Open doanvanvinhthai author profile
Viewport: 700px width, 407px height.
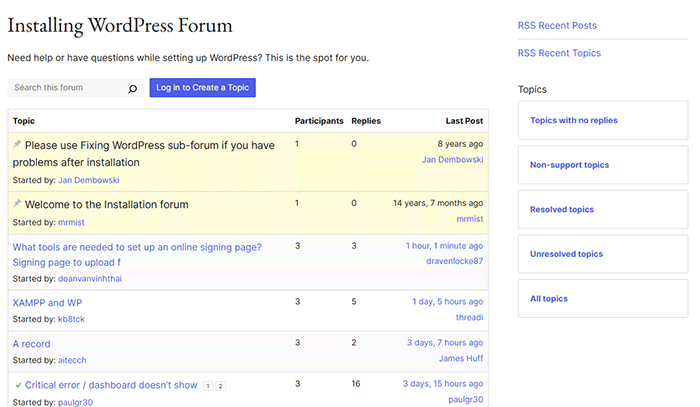90,279
